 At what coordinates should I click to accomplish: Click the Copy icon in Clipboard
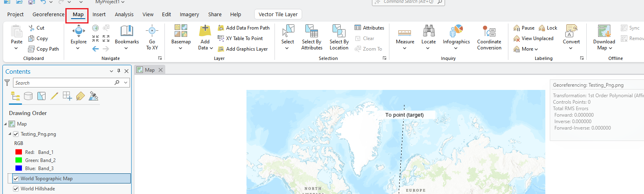31,38
